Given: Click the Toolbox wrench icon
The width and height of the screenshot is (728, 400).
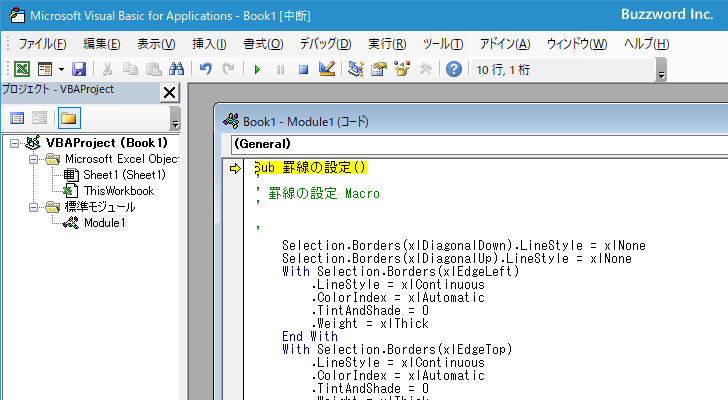Looking at the screenshot, I should 425,69.
